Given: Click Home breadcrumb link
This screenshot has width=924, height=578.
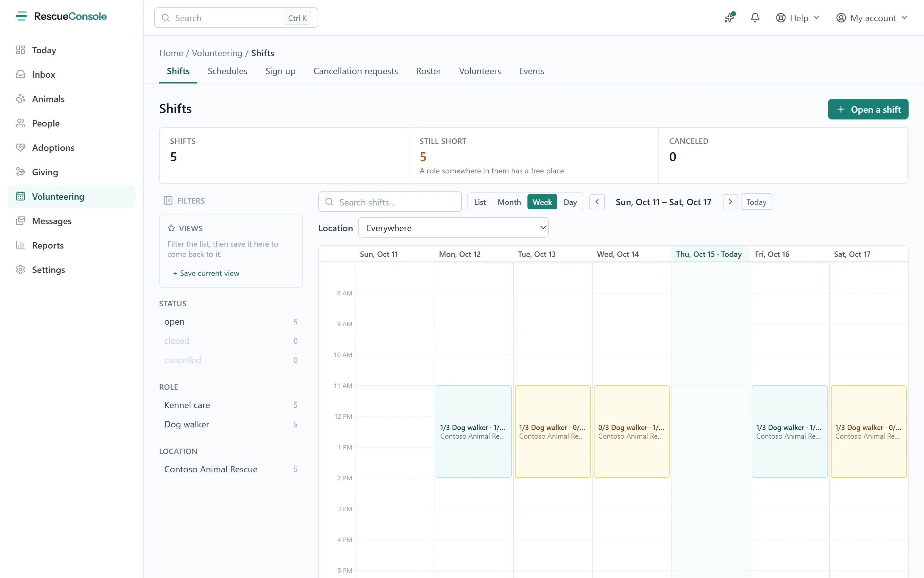Looking at the screenshot, I should (171, 53).
